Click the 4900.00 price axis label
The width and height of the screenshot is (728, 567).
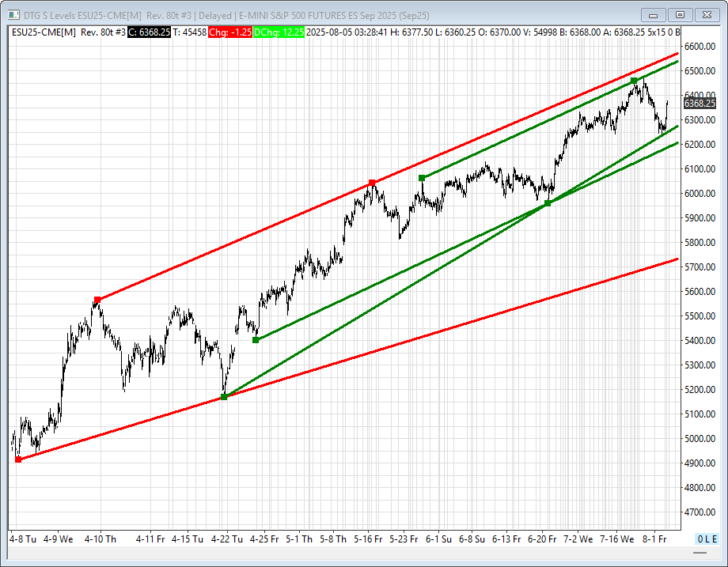click(700, 463)
